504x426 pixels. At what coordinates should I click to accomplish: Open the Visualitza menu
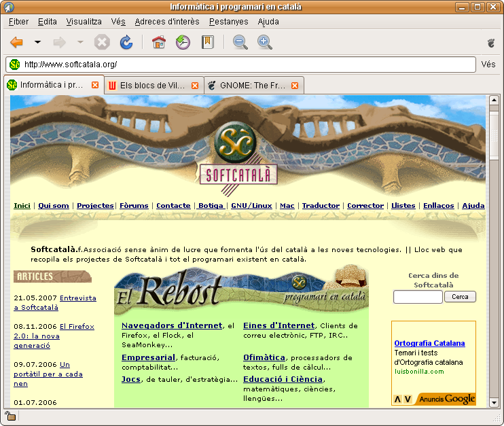tap(84, 22)
